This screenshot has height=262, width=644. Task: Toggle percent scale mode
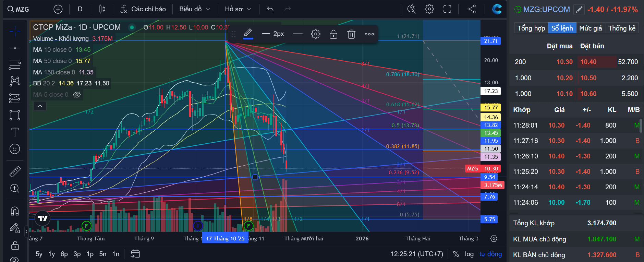point(456,254)
